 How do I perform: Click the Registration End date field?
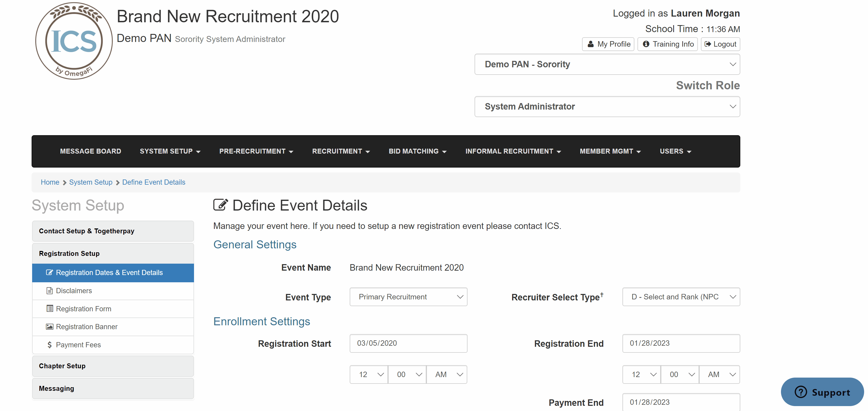(x=681, y=343)
